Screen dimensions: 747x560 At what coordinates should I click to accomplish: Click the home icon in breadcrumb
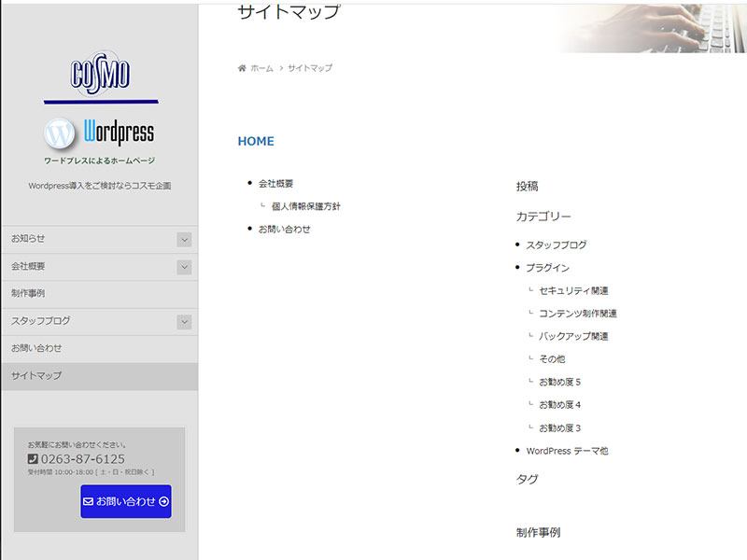pos(242,68)
